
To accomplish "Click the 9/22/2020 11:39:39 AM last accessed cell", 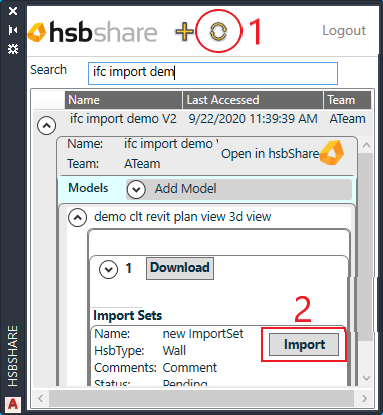I will click(x=253, y=119).
